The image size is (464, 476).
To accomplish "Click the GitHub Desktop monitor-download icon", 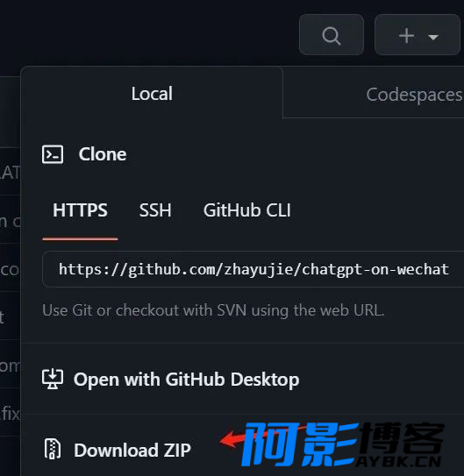I will (x=53, y=379).
